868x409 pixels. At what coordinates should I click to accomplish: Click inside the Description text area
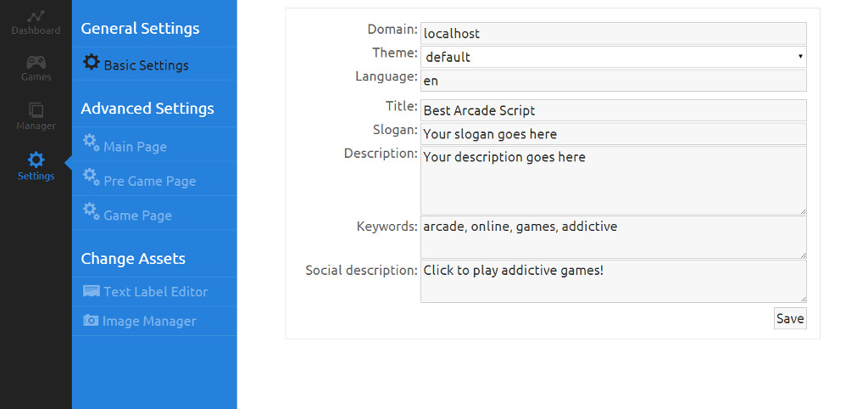(x=613, y=180)
